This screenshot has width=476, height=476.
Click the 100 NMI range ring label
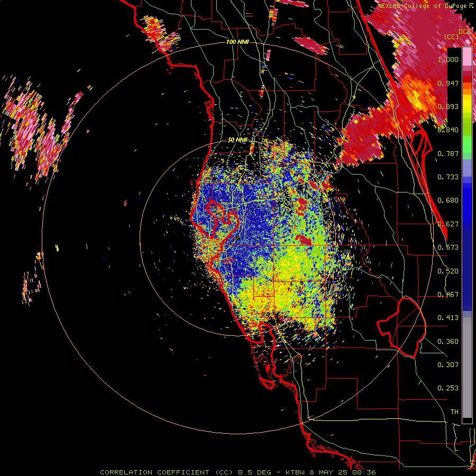[237, 42]
